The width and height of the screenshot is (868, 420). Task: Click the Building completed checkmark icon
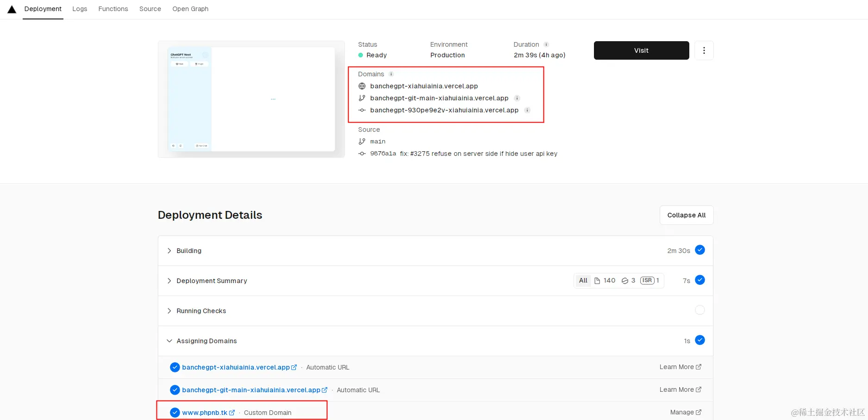[x=700, y=250]
